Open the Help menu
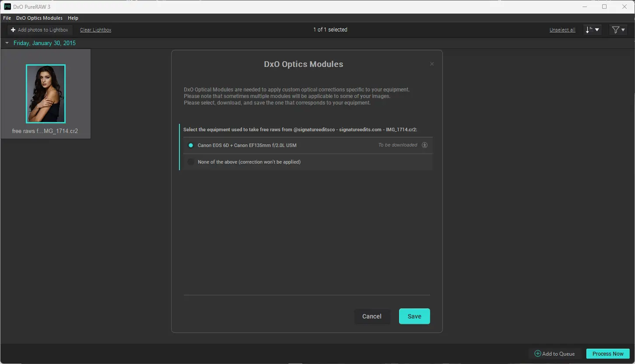 click(73, 18)
